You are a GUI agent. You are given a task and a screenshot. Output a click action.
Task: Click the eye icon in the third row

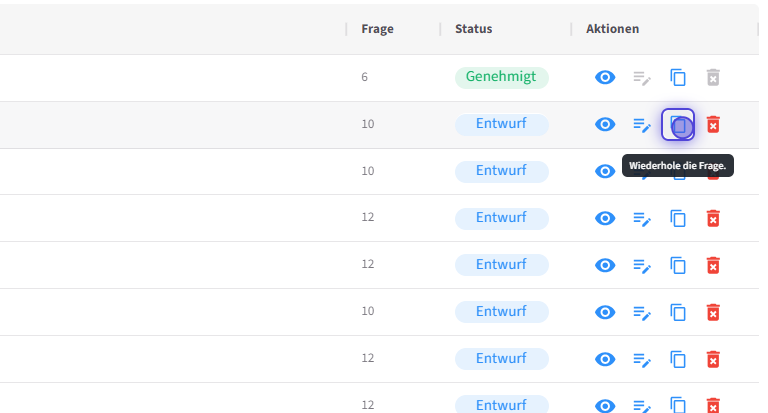coord(605,171)
